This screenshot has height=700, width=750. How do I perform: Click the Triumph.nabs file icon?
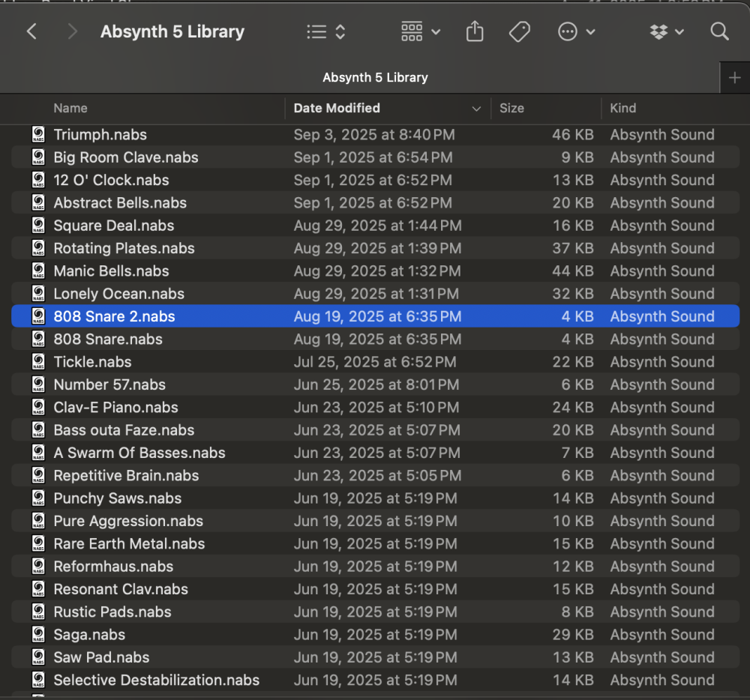[38, 135]
